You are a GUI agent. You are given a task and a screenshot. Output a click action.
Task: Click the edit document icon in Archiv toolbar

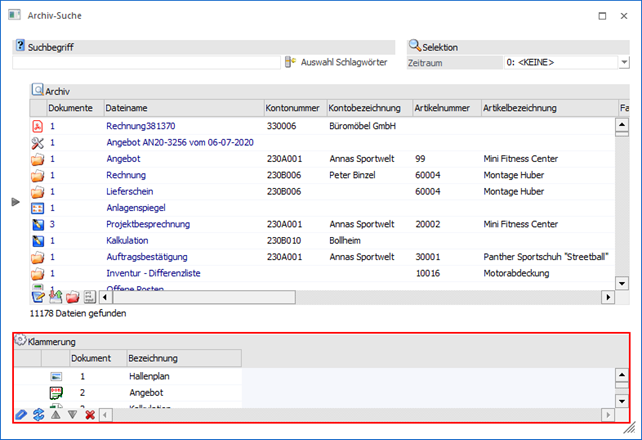click(x=38, y=297)
